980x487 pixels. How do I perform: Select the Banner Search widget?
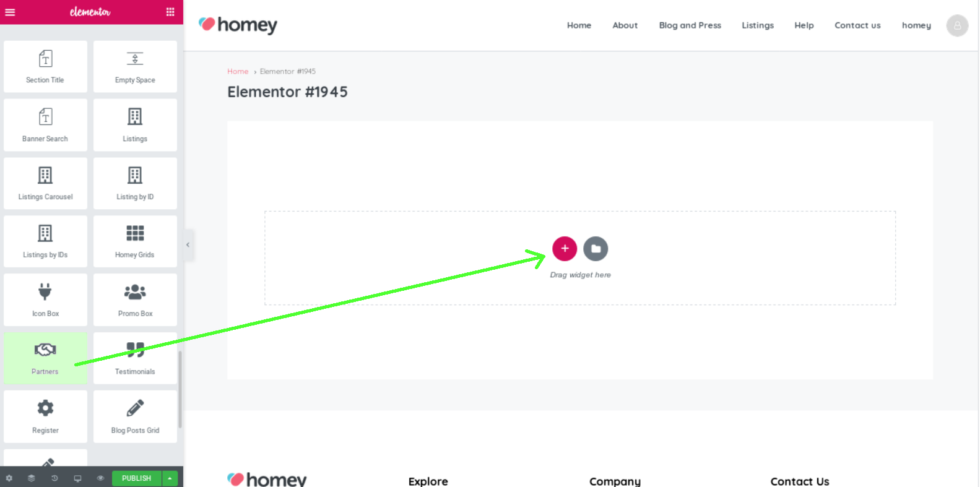[45, 125]
